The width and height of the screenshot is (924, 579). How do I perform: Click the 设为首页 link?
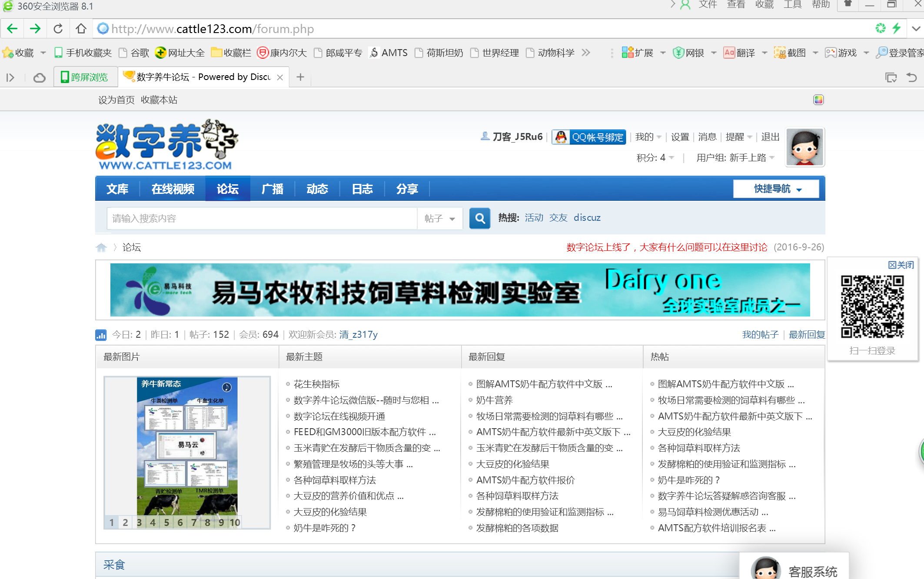click(x=116, y=100)
